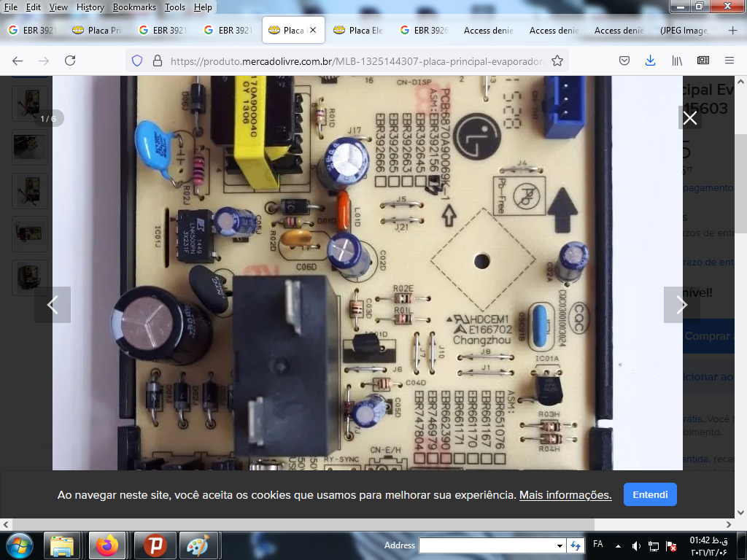The height and width of the screenshot is (560, 747).
Task: Open the Help menu
Action: pos(203,7)
